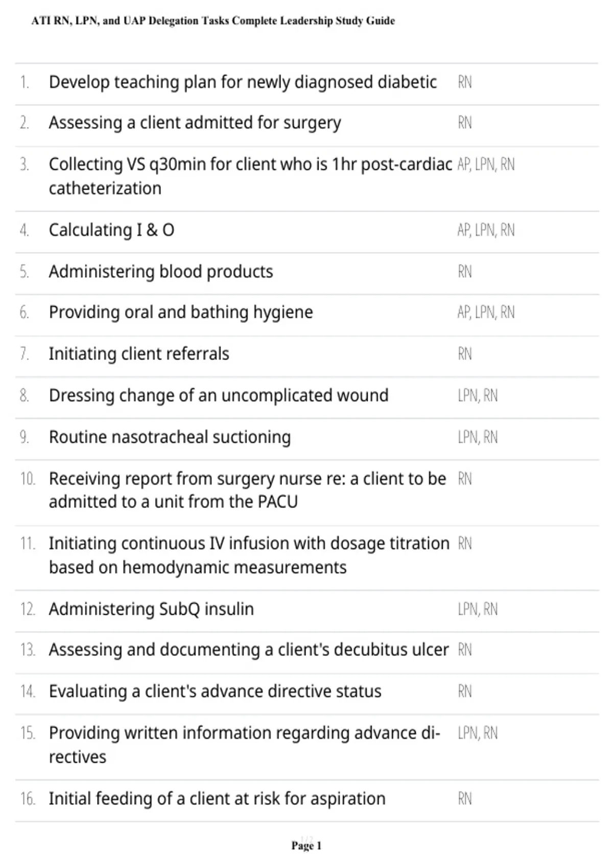Click 'RN' answer for Administering blood products
The height and width of the screenshot is (868, 613).
click(x=465, y=272)
